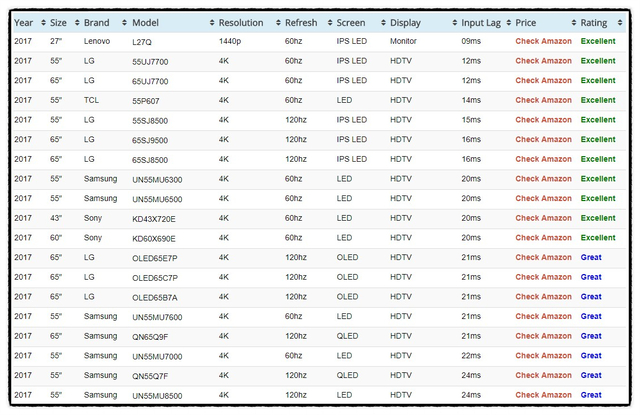
Task: Open Check Amazon link for TCL 55P607
Action: [543, 100]
